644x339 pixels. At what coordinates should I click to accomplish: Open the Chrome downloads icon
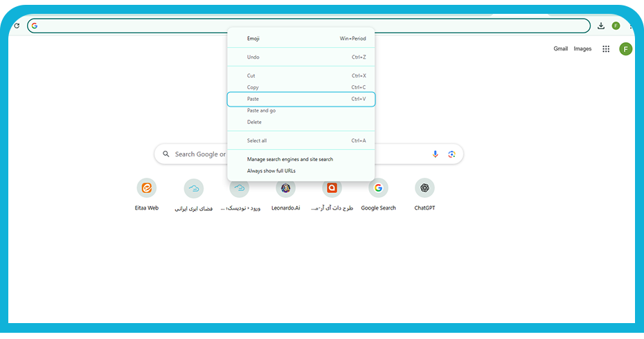click(x=601, y=26)
